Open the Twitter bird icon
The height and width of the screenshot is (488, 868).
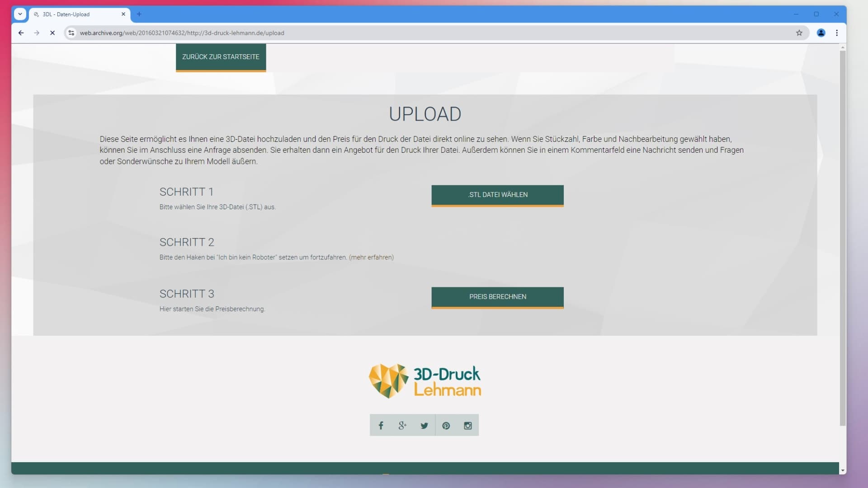(x=424, y=425)
